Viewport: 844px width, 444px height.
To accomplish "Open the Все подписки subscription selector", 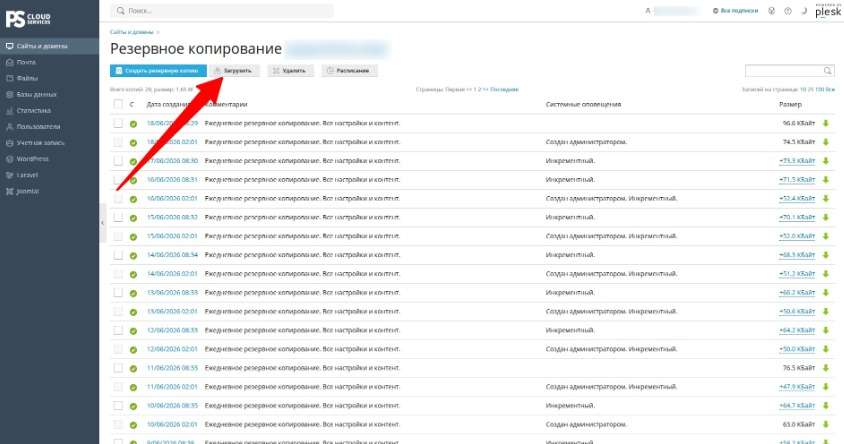I will tap(735, 11).
